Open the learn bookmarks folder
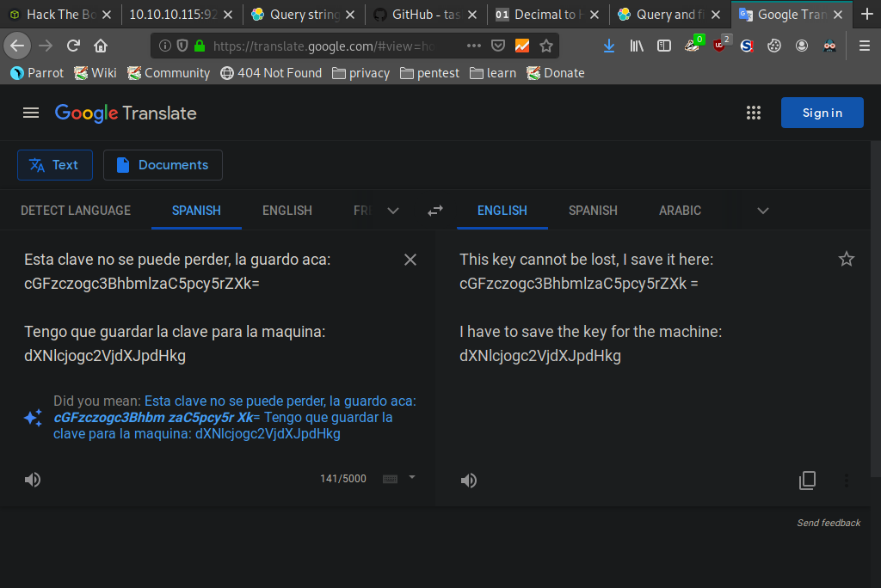The image size is (881, 588). point(493,73)
